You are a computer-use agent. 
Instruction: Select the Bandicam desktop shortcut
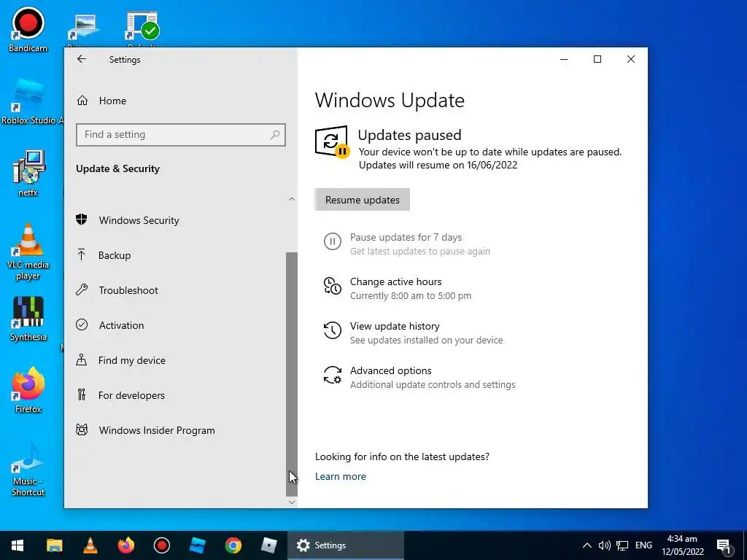tap(28, 28)
